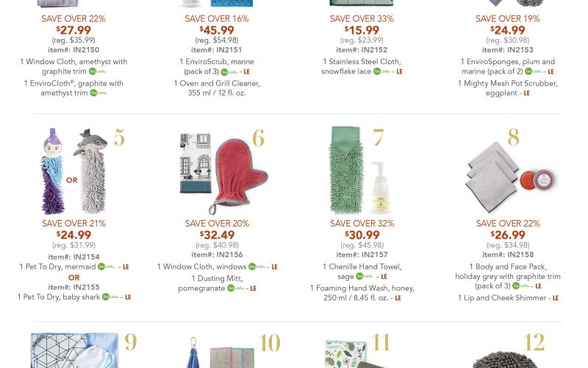Click the SAVE OVER 32% text
This screenshot has width=588, height=368.
362,223
